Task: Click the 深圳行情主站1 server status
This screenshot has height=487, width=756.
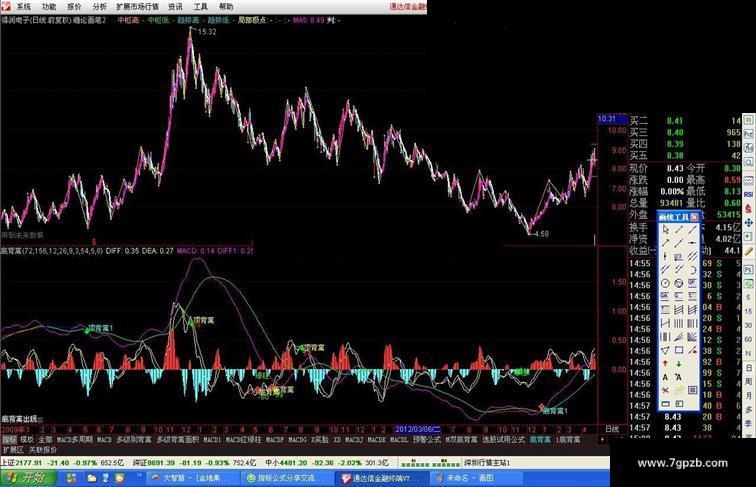Action: click(487, 463)
